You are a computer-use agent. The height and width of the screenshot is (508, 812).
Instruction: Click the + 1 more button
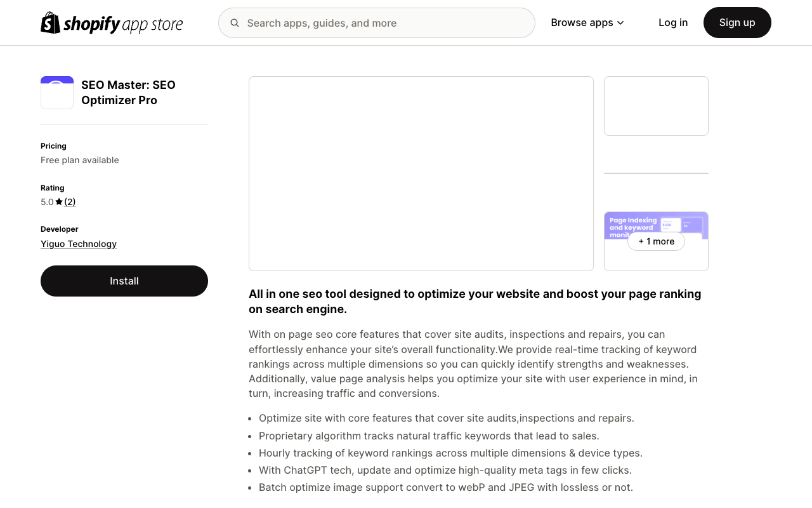pyautogui.click(x=656, y=241)
